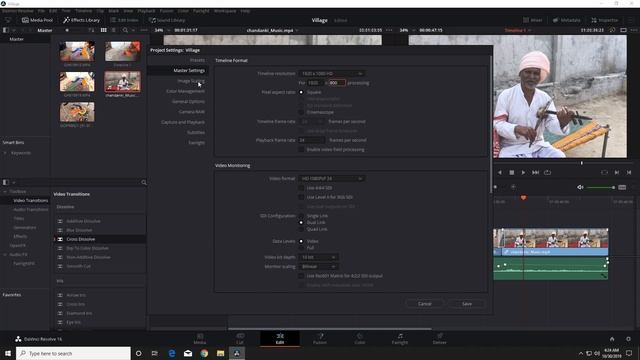Image resolution: width=640 pixels, height=360 pixels.
Task: Mute audio with the speaker icon
Action: click(580, 187)
